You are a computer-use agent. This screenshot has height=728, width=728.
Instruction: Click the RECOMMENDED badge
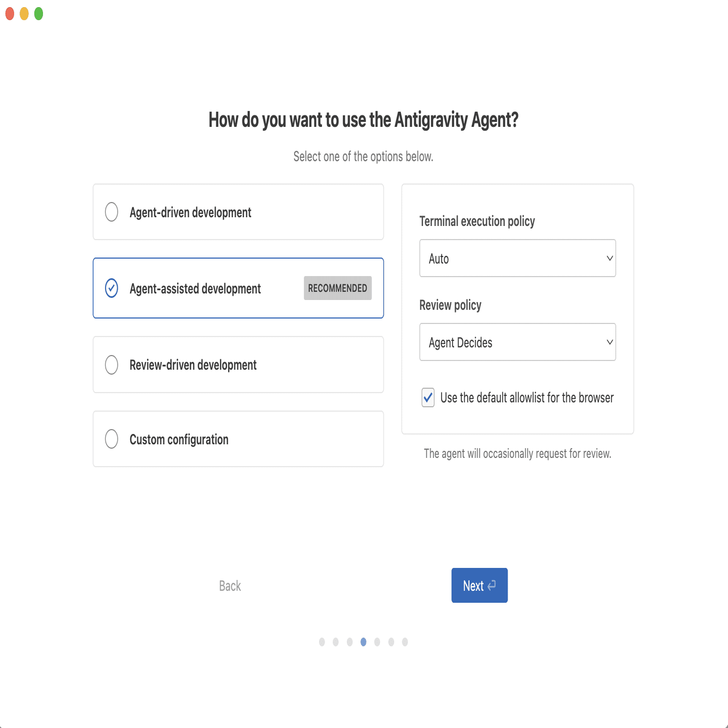[338, 288]
